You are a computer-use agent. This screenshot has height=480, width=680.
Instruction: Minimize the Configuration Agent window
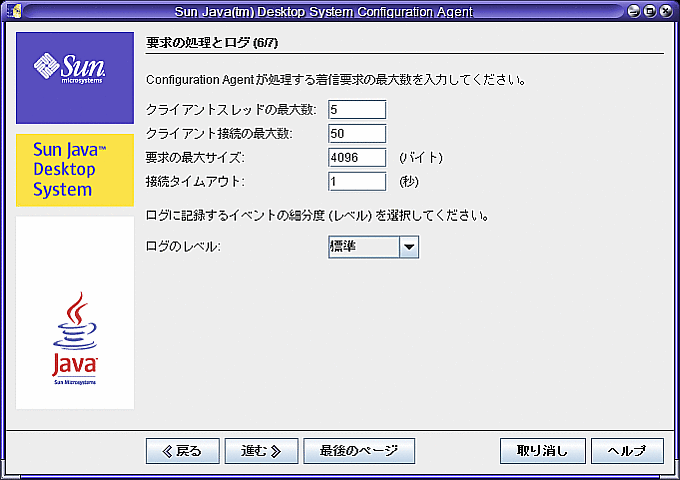[634, 11]
